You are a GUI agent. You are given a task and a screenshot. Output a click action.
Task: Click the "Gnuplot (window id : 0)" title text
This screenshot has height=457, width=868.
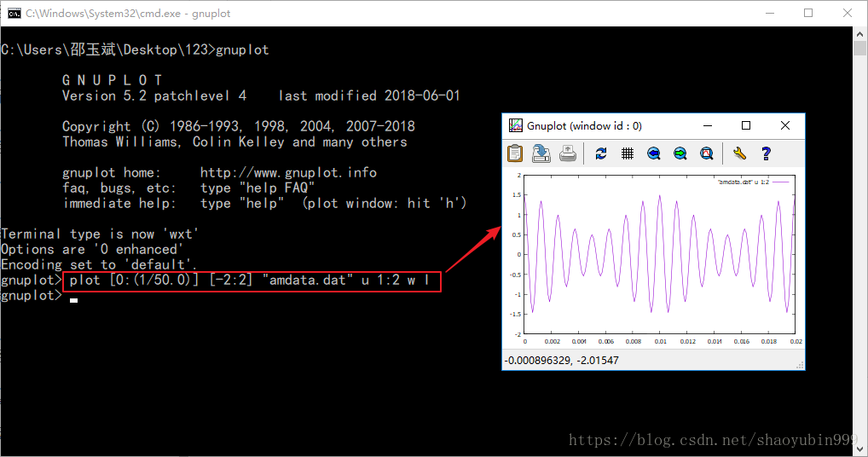(584, 125)
